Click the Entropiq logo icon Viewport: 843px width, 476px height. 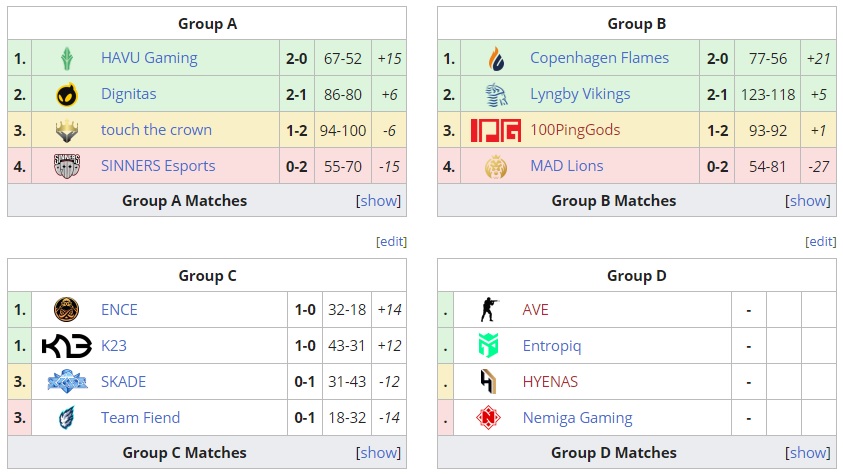(x=488, y=346)
